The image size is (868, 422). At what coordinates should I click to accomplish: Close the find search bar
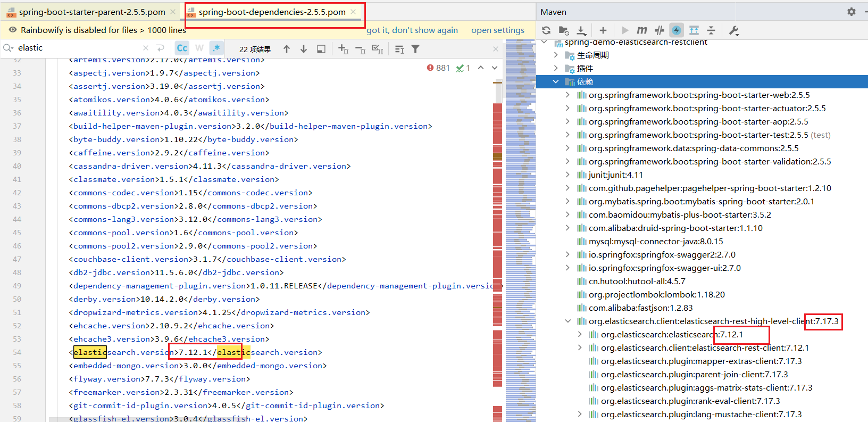pos(496,49)
